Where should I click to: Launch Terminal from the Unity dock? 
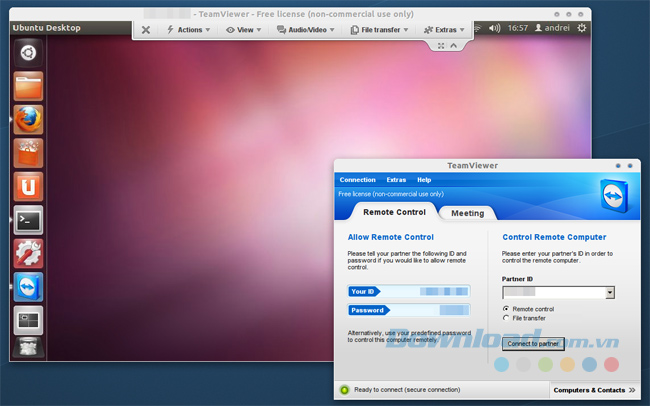(x=28, y=219)
